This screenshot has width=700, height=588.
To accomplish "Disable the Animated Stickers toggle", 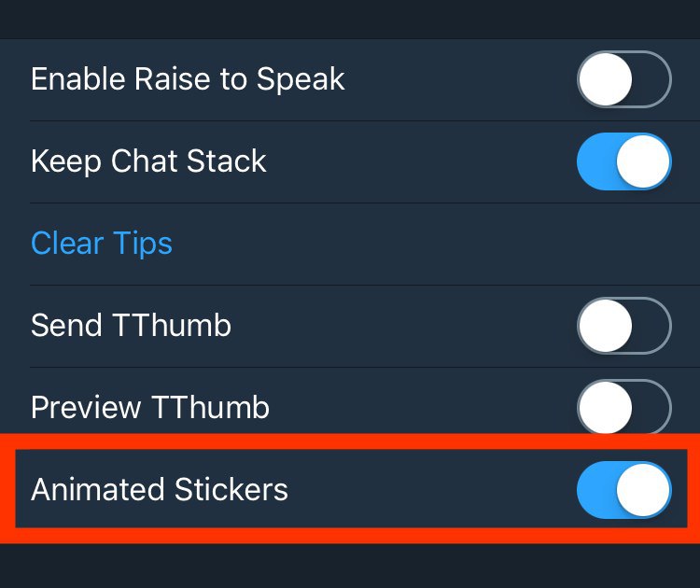I will 623,490.
